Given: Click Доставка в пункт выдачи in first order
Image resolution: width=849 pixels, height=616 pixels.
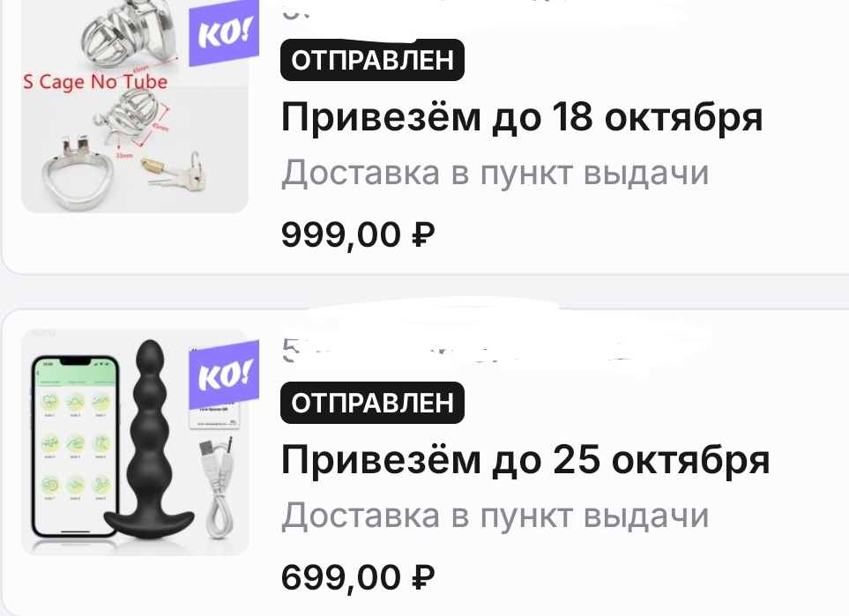Looking at the screenshot, I should [x=495, y=174].
